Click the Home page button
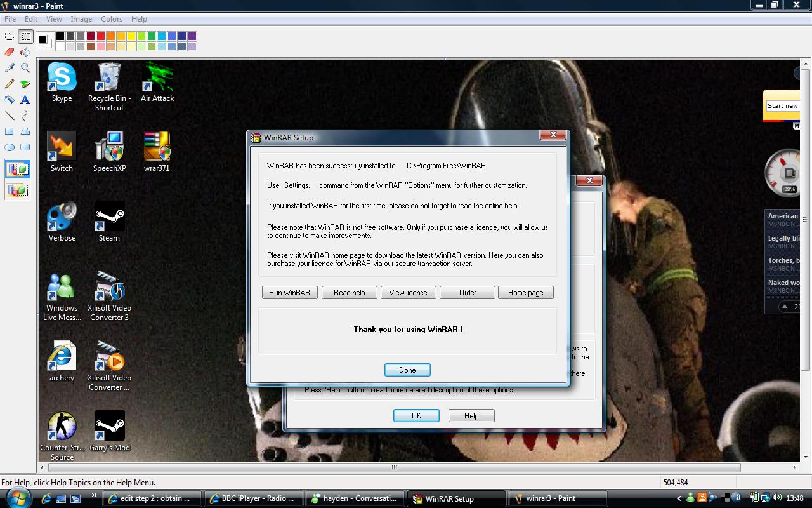812x508 pixels. pyautogui.click(x=526, y=293)
